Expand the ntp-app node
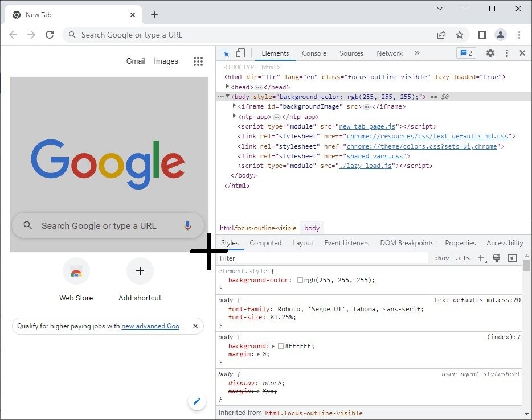The image size is (532, 420). tap(234, 116)
